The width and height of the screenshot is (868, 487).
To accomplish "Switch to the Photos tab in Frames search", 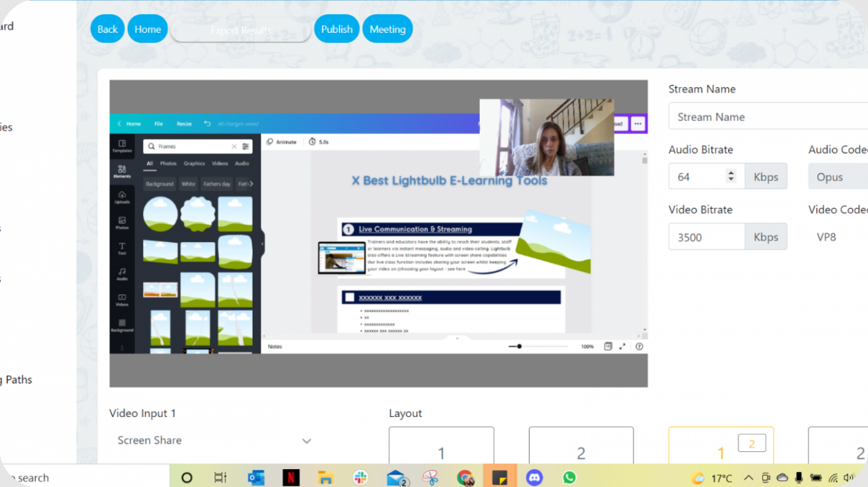I will click(x=168, y=163).
